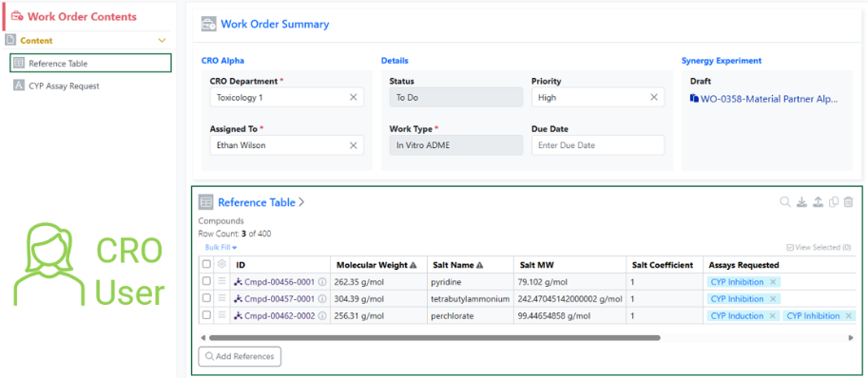The image size is (868, 378).
Task: Click the pyridine salt name cell
Action: click(x=470, y=282)
